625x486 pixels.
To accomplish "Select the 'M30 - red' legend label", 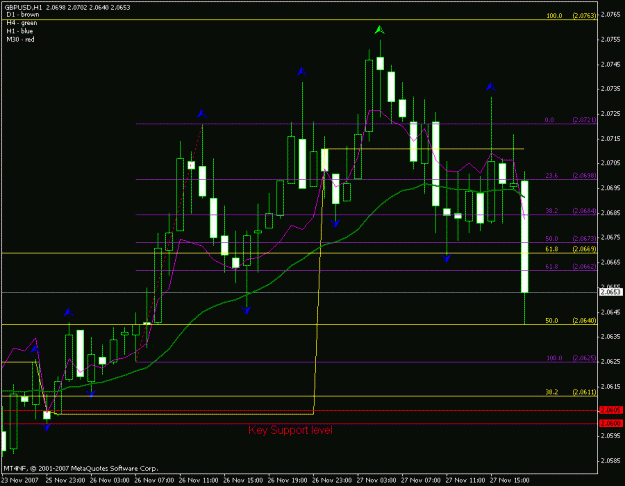I will [20, 39].
